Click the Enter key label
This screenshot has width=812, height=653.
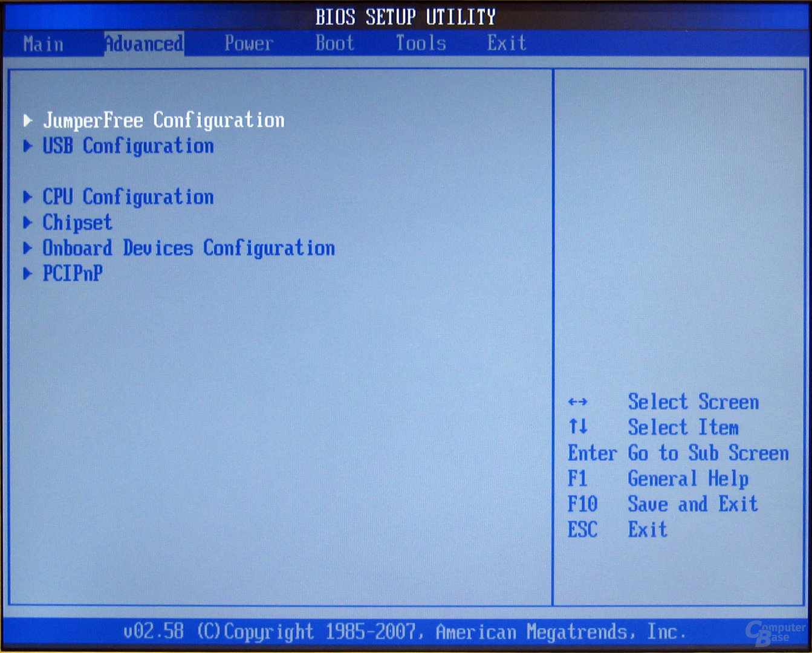pos(592,453)
